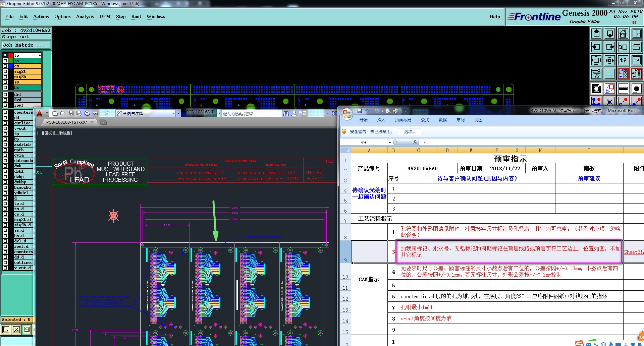Viewport: 644px width, 346px height.
Task: Toggle visibility box for layer v-cut
Action: (5, 128)
